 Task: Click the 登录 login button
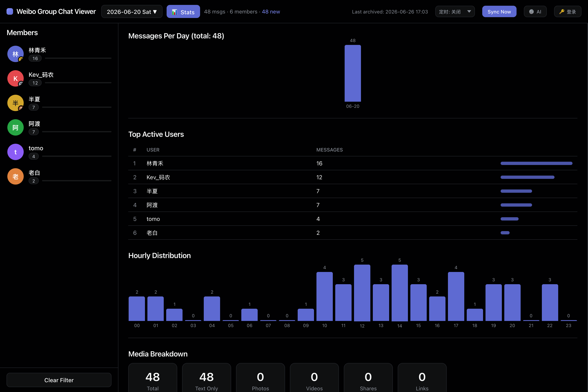[568, 11]
